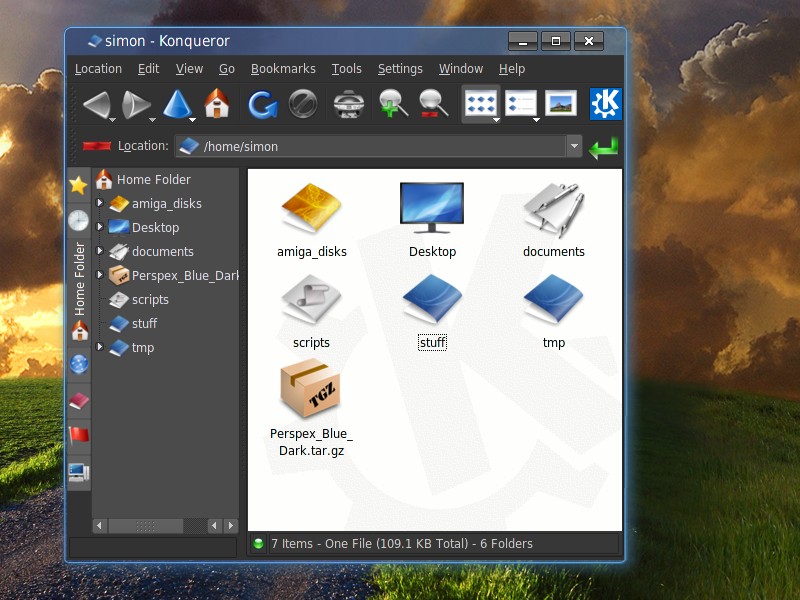Screen dimensions: 800x600
Task: Open the Back button history dropdown arrow
Action: [x=112, y=120]
